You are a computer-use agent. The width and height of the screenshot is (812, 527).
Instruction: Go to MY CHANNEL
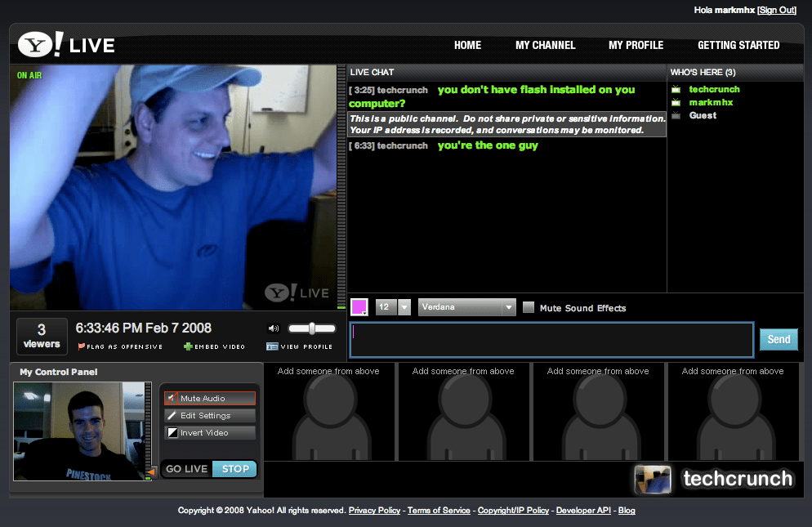pos(545,45)
